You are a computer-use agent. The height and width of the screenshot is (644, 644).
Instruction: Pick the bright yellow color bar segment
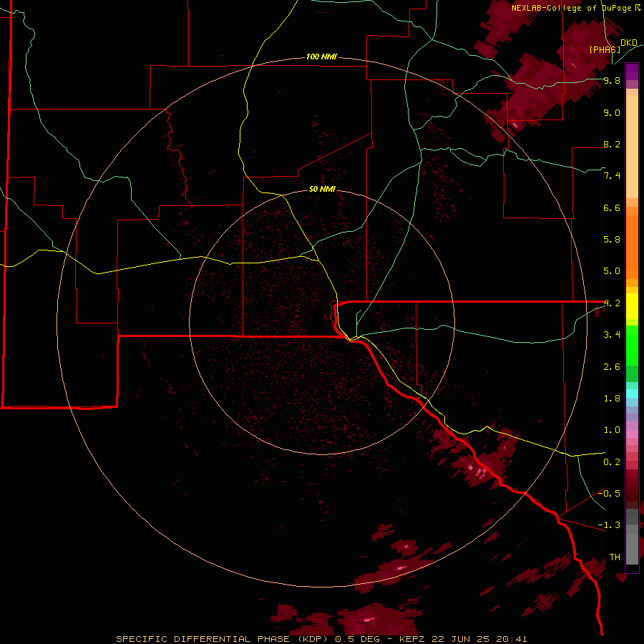632,306
